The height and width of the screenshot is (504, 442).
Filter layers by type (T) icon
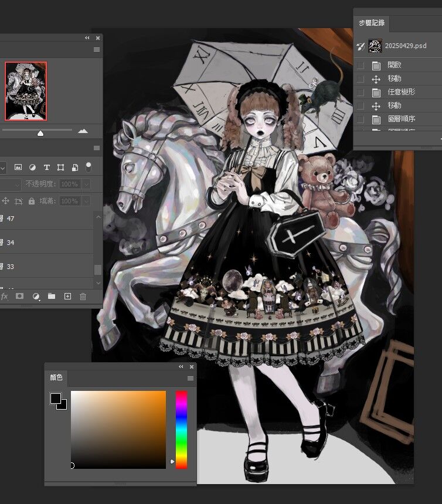tap(47, 167)
